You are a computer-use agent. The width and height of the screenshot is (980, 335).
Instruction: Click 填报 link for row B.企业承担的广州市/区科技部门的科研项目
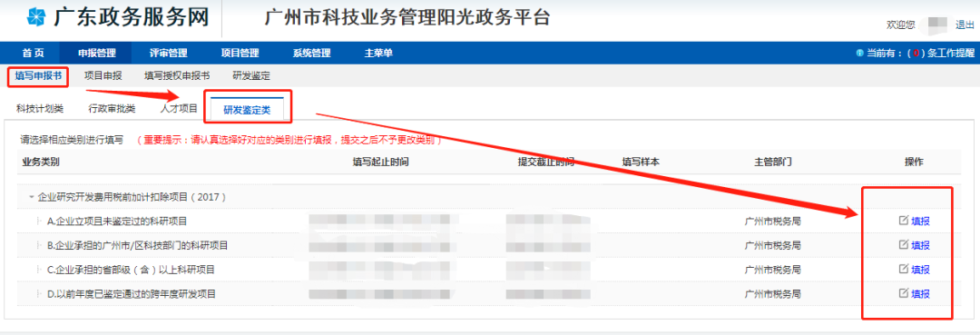(921, 245)
